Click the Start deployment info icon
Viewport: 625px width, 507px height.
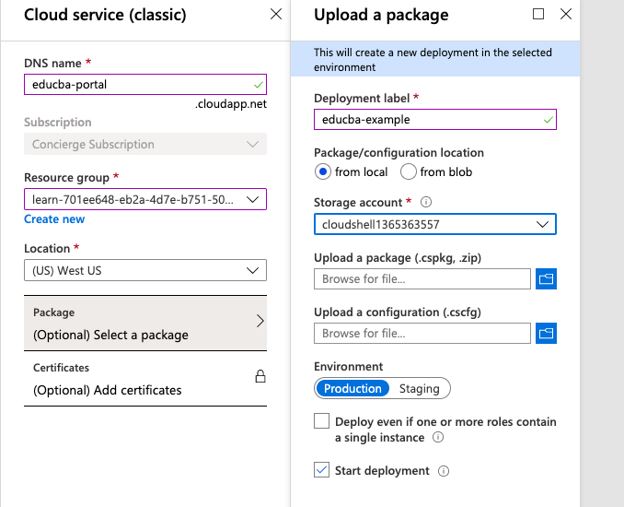(x=444, y=471)
